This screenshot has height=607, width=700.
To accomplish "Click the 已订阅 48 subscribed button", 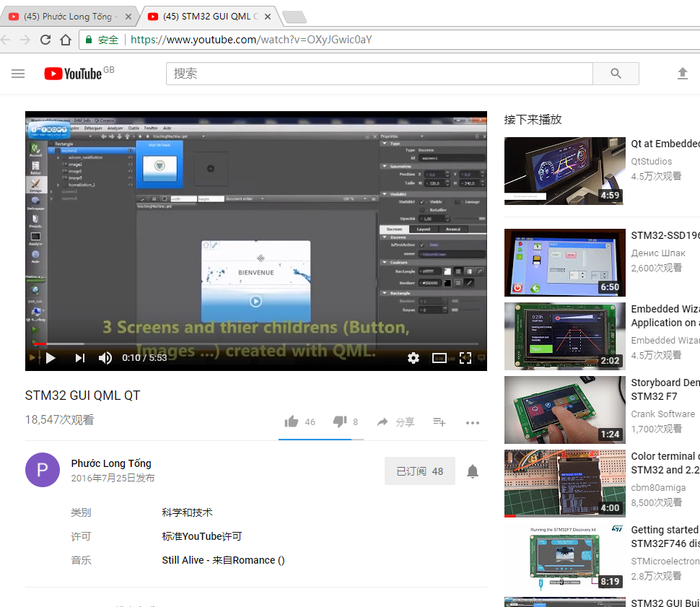I will point(420,471).
